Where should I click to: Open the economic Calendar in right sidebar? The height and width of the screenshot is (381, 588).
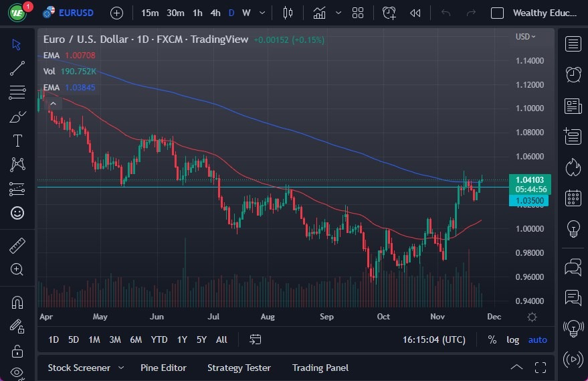click(573, 198)
